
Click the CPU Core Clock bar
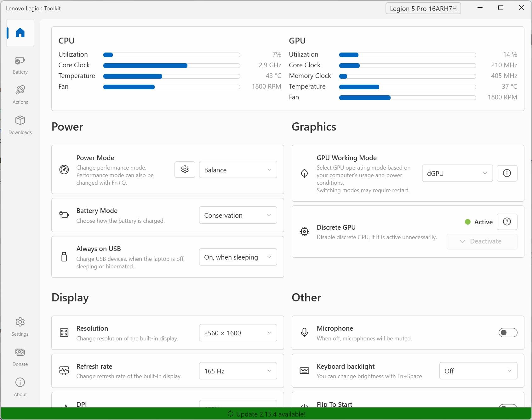(172, 65)
